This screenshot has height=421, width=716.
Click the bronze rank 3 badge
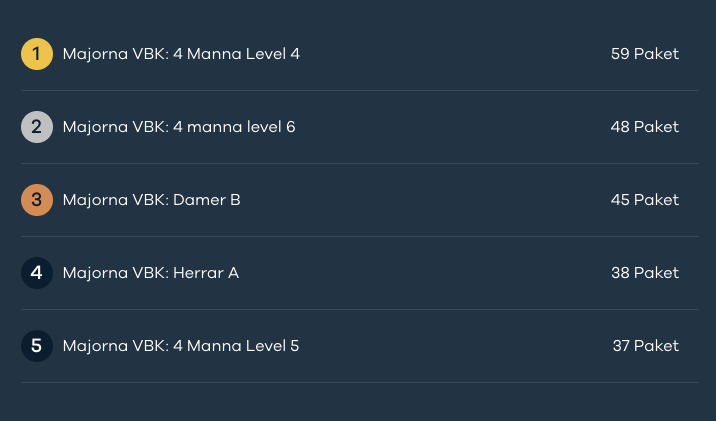(37, 200)
